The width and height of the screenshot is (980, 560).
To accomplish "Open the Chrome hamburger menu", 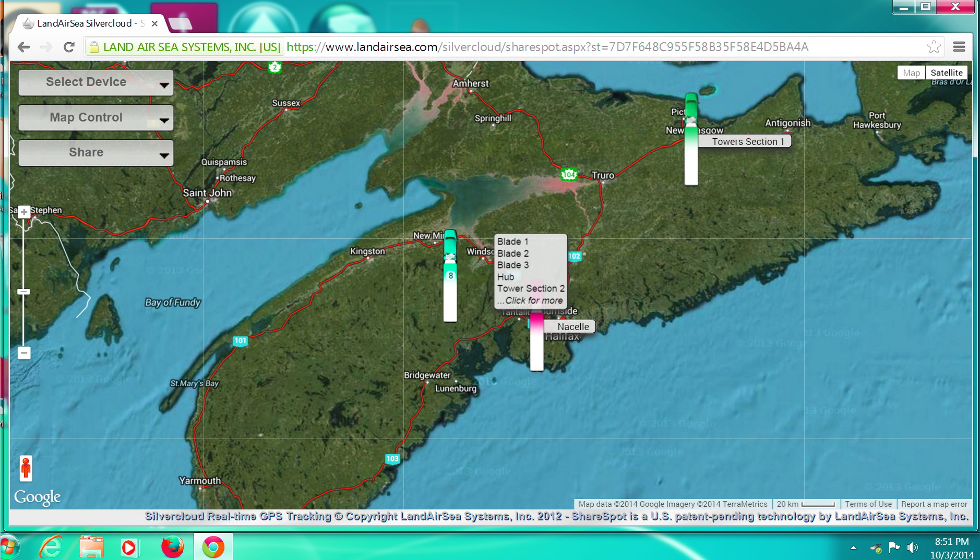I will coord(959,47).
